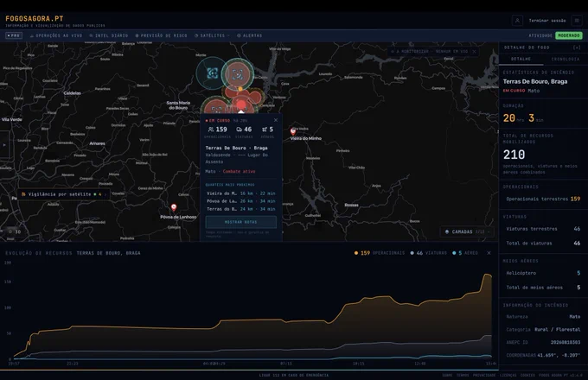Click Ligue 112 em caso de emergência

click(294, 375)
